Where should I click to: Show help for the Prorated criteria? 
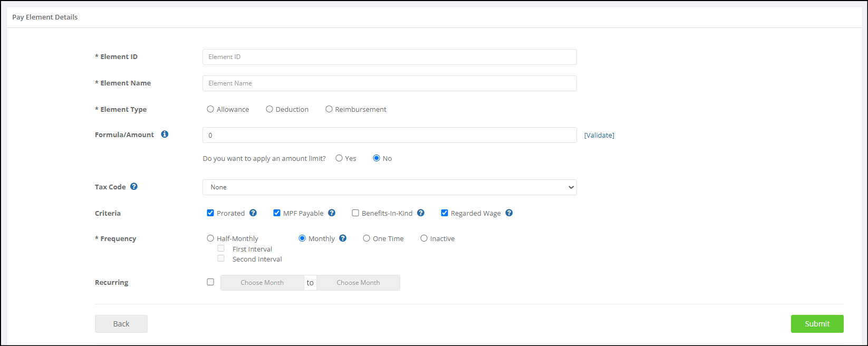[x=253, y=213]
